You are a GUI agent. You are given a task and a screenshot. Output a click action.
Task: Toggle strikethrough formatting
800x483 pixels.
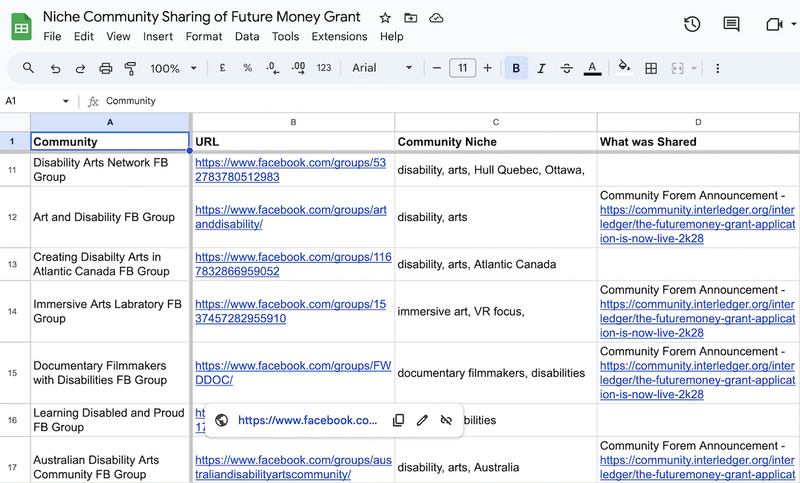[x=567, y=68]
